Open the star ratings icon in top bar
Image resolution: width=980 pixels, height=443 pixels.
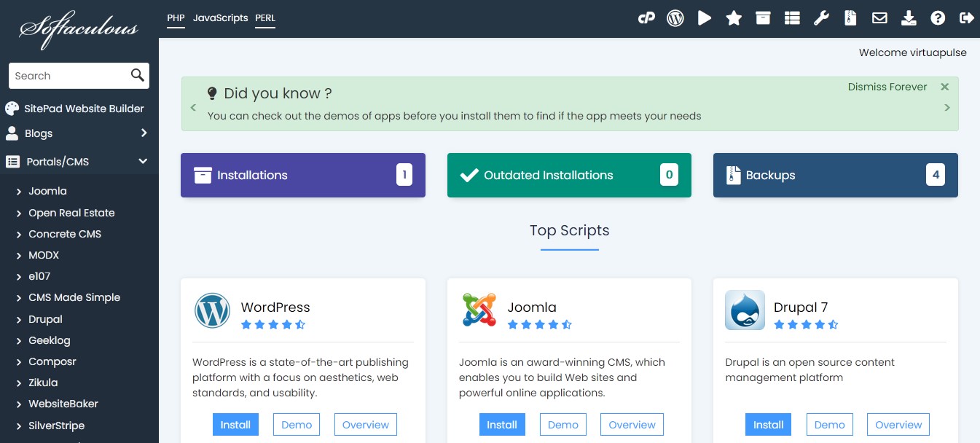734,18
